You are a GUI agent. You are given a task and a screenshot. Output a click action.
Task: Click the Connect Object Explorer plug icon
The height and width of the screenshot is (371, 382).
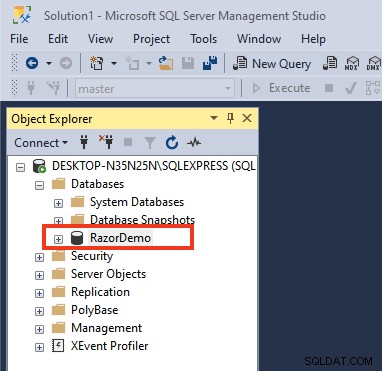(x=84, y=143)
